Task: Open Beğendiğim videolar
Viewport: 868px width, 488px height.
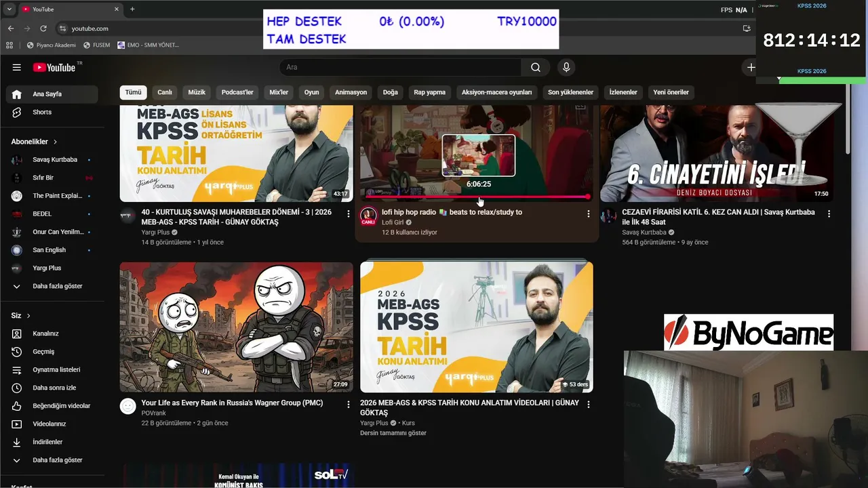Action: [x=52, y=406]
